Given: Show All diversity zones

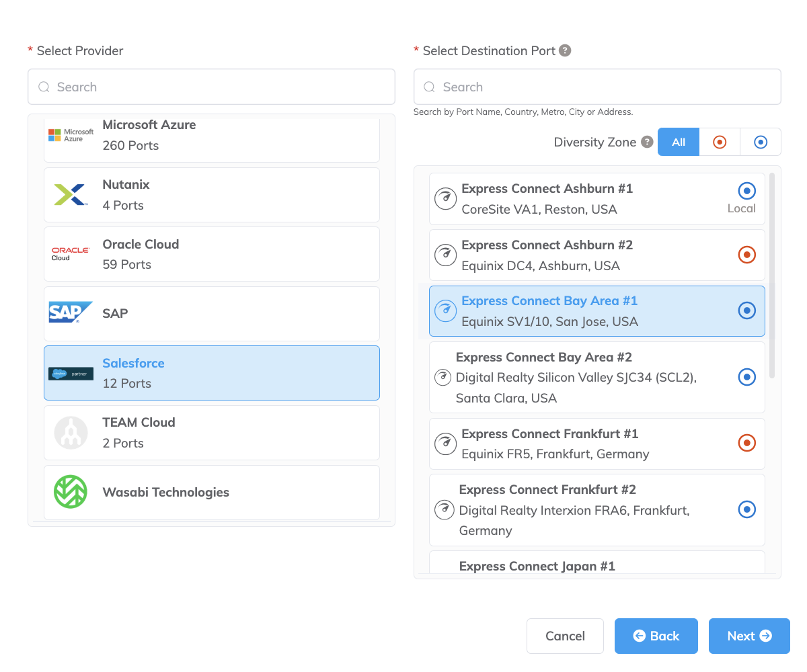Looking at the screenshot, I should point(679,142).
